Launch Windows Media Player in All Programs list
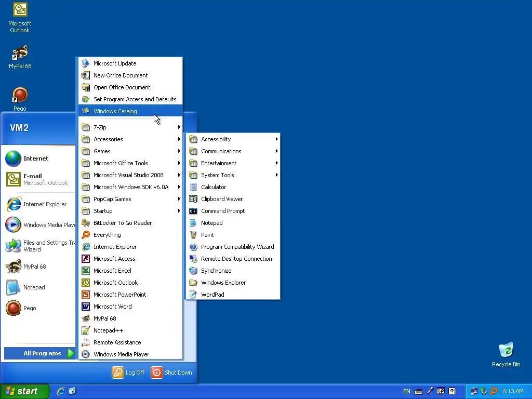The image size is (532, 399). (130, 354)
